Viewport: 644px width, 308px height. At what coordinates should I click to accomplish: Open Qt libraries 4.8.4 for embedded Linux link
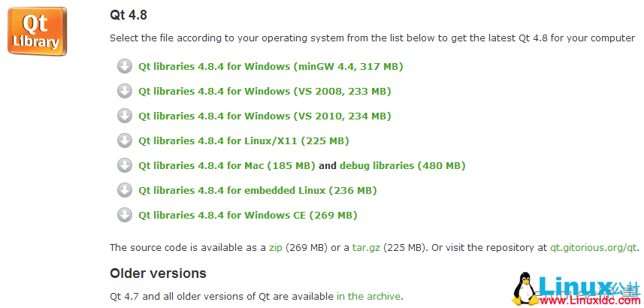click(x=258, y=190)
